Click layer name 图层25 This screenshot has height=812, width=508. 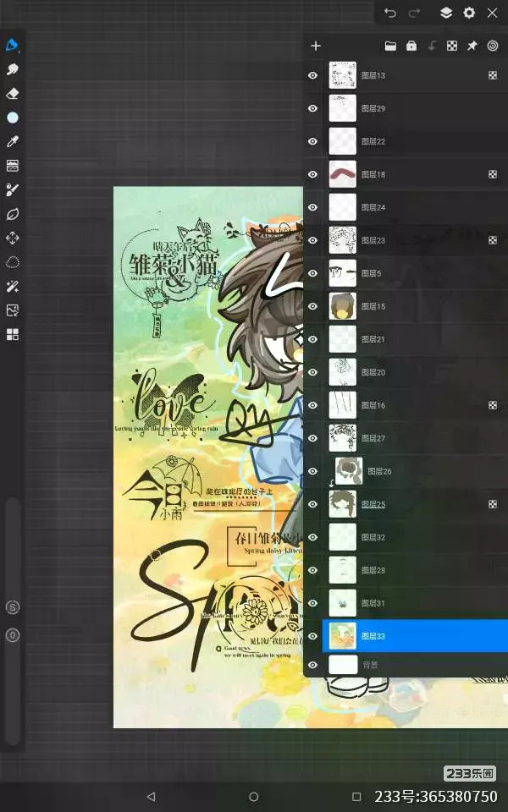[x=373, y=504]
